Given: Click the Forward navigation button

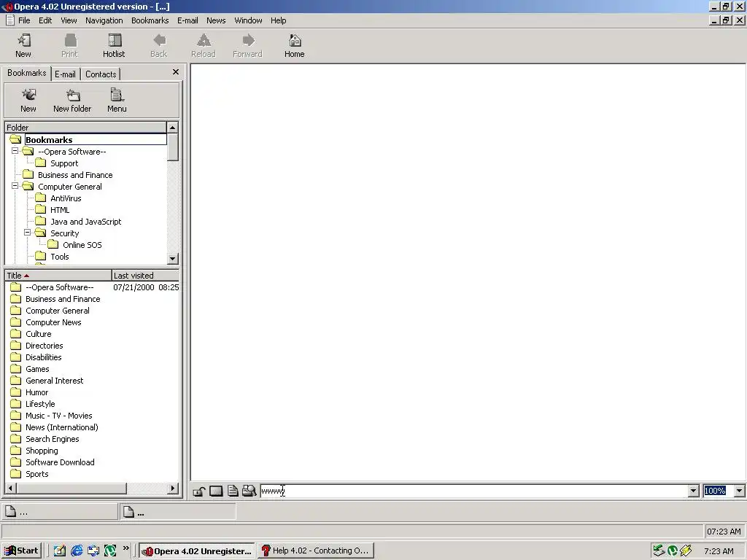Looking at the screenshot, I should point(248,46).
